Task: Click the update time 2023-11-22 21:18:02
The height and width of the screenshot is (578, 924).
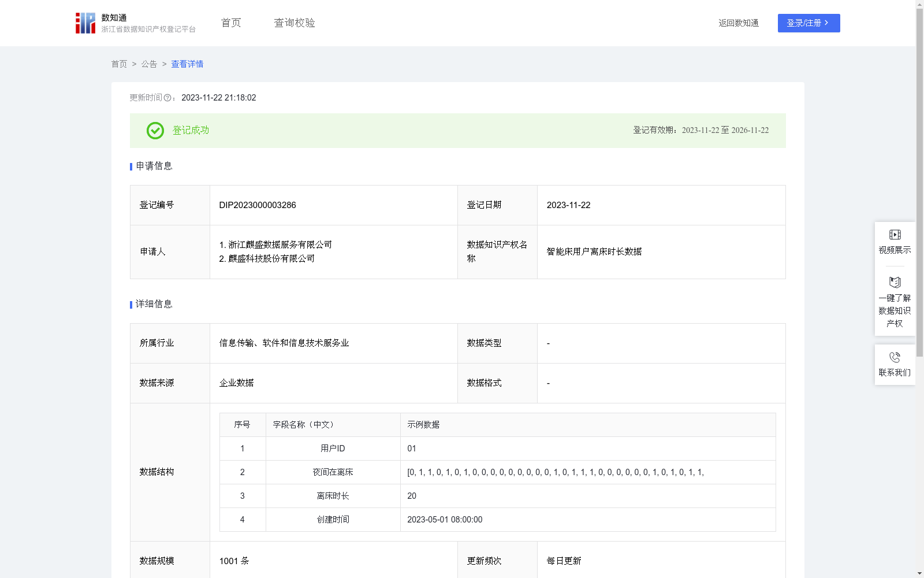Action: tap(219, 98)
